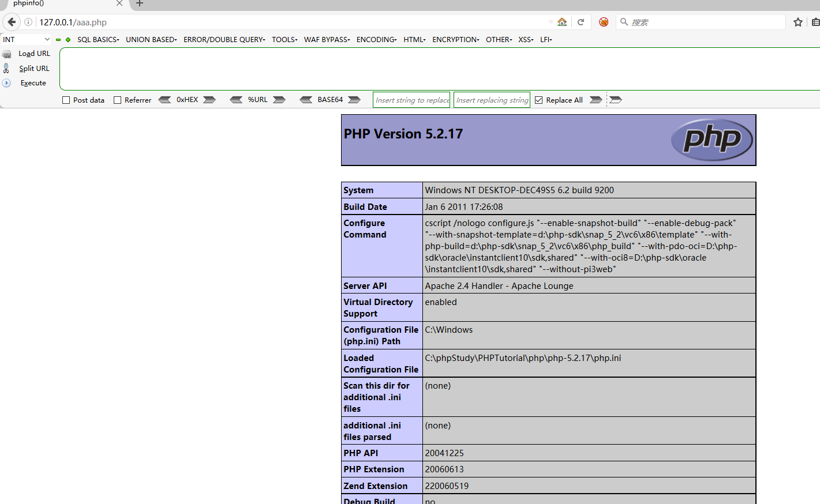Click the System row Windows NT value
This screenshot has height=504, width=820.
pyautogui.click(x=519, y=190)
